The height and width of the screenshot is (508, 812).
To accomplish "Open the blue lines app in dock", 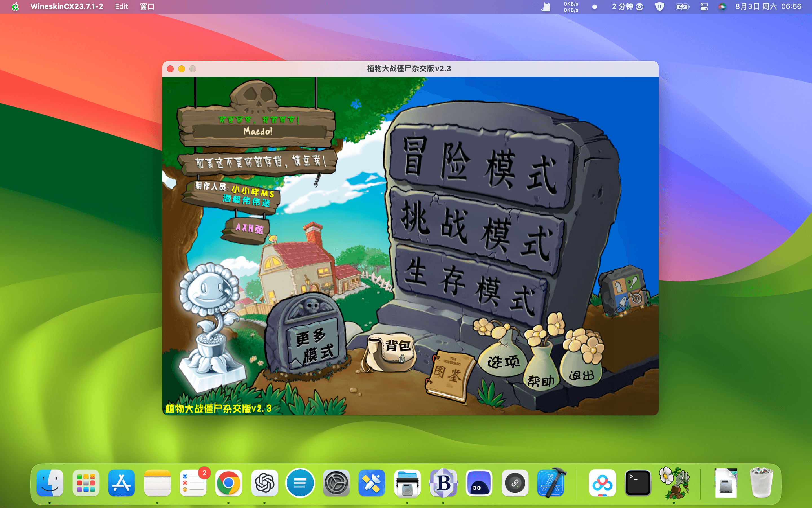I will click(x=300, y=483).
